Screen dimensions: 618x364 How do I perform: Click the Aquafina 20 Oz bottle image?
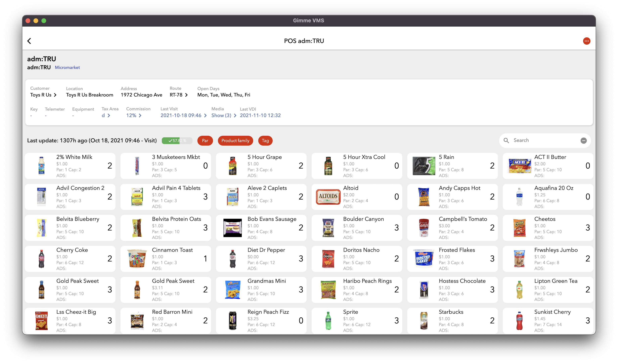coord(519,197)
